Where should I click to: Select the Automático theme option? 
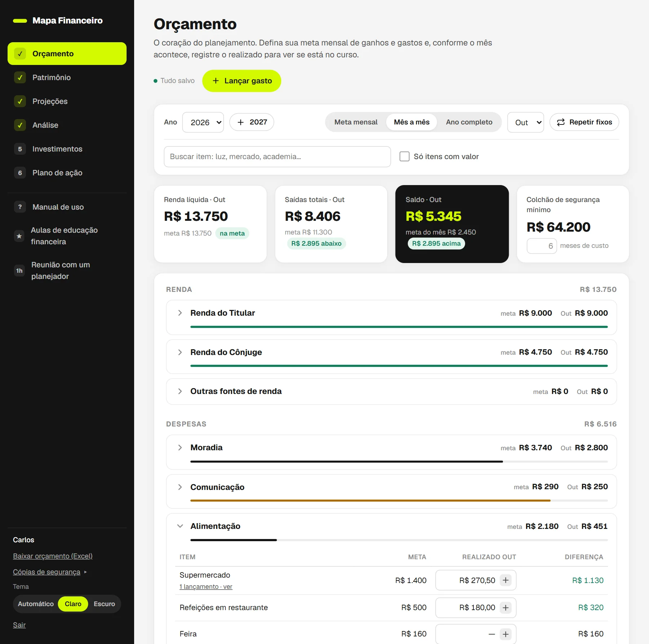click(36, 604)
